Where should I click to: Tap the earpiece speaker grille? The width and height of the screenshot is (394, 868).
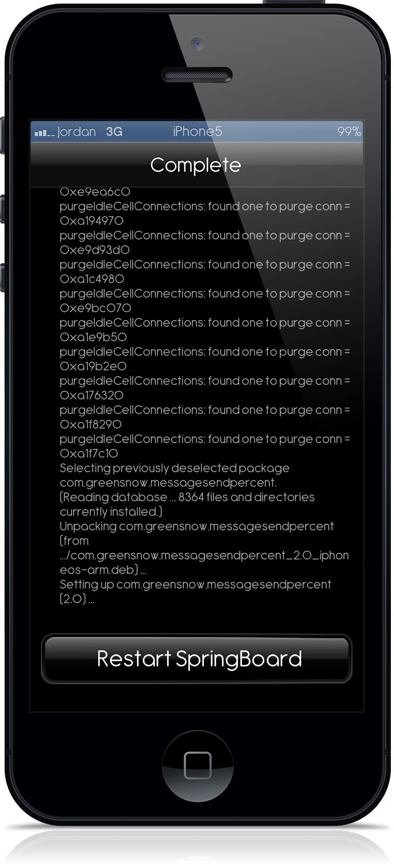point(197,75)
